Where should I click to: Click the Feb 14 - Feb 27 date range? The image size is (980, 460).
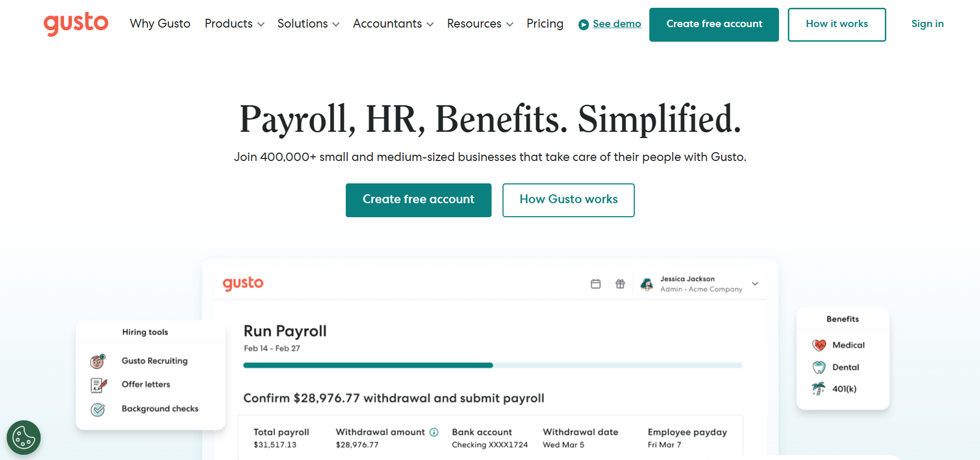point(272,349)
